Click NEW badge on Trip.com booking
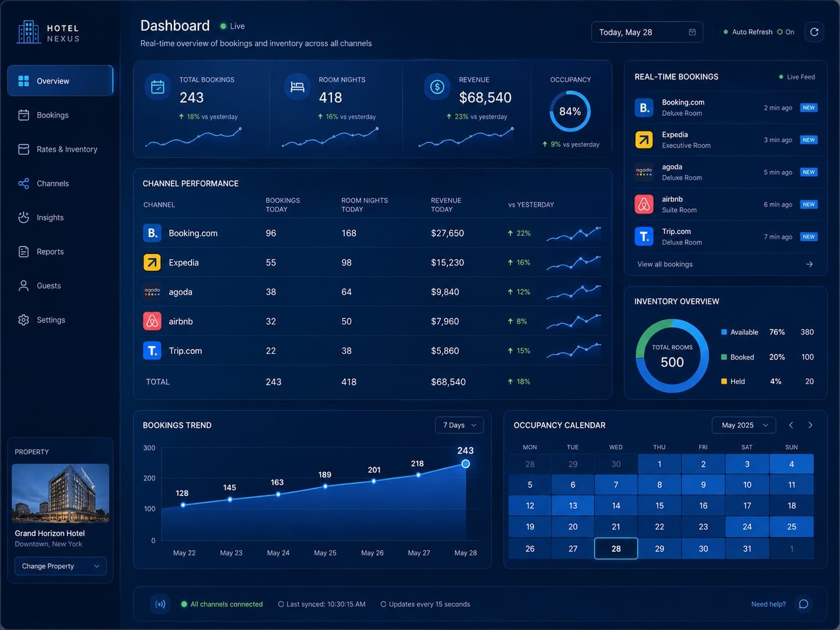The width and height of the screenshot is (840, 630). 809,237
